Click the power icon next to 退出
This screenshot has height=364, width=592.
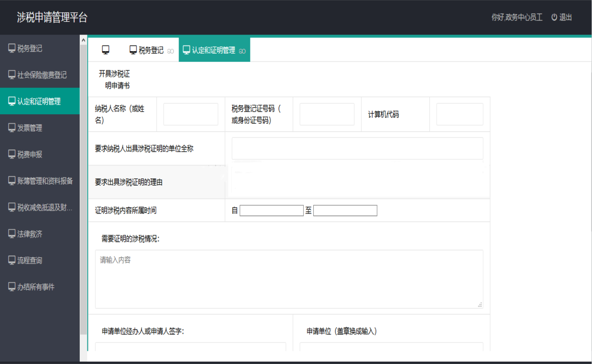pos(554,17)
